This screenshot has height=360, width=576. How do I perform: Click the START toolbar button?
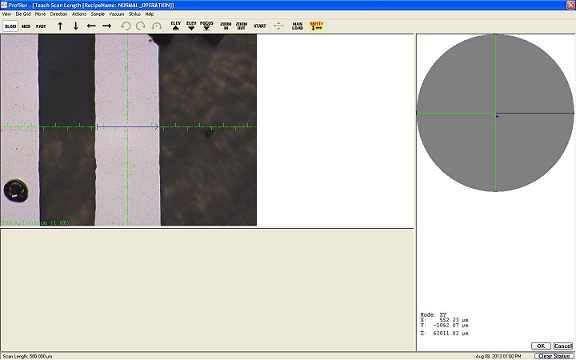point(260,26)
